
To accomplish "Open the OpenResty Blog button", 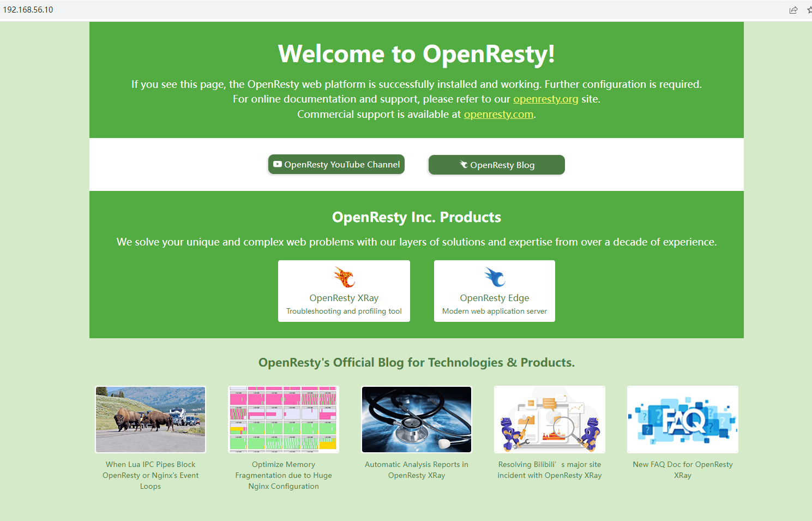I will [x=496, y=165].
